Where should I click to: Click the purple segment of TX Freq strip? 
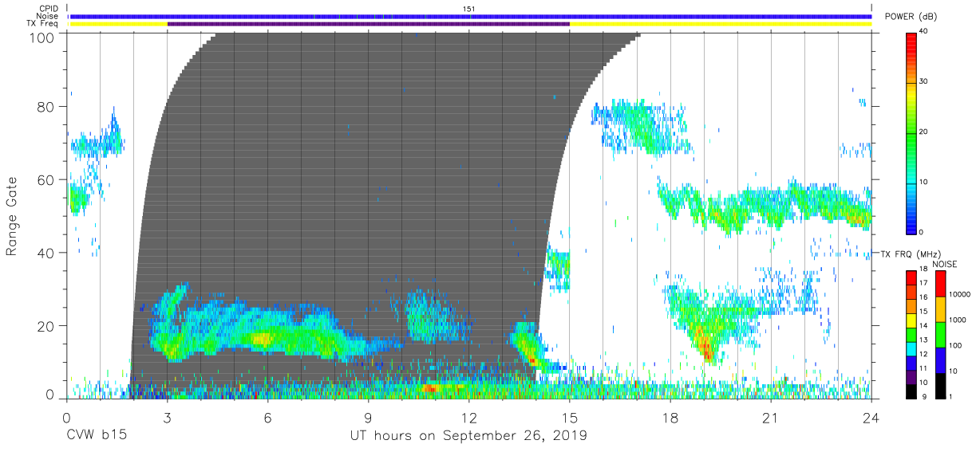click(x=369, y=24)
